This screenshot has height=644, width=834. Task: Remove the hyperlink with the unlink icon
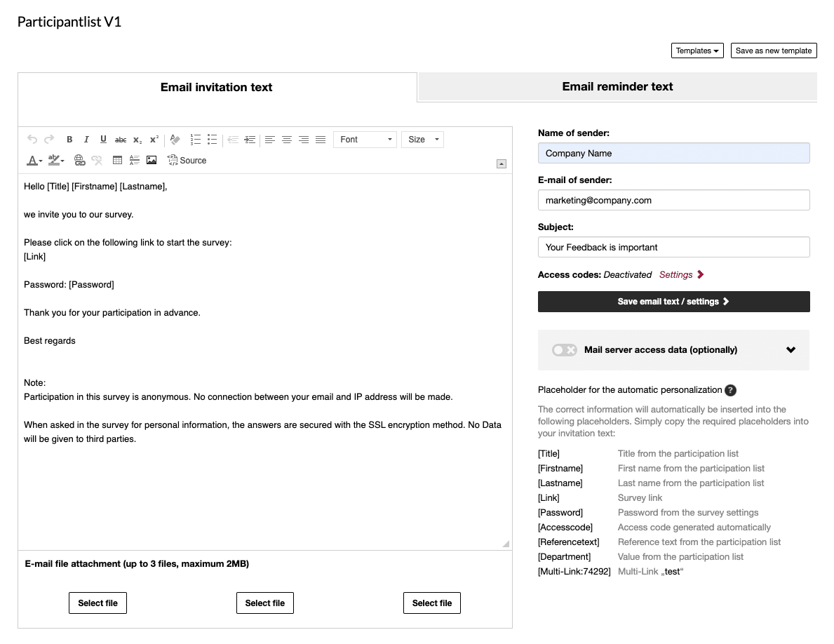click(97, 160)
